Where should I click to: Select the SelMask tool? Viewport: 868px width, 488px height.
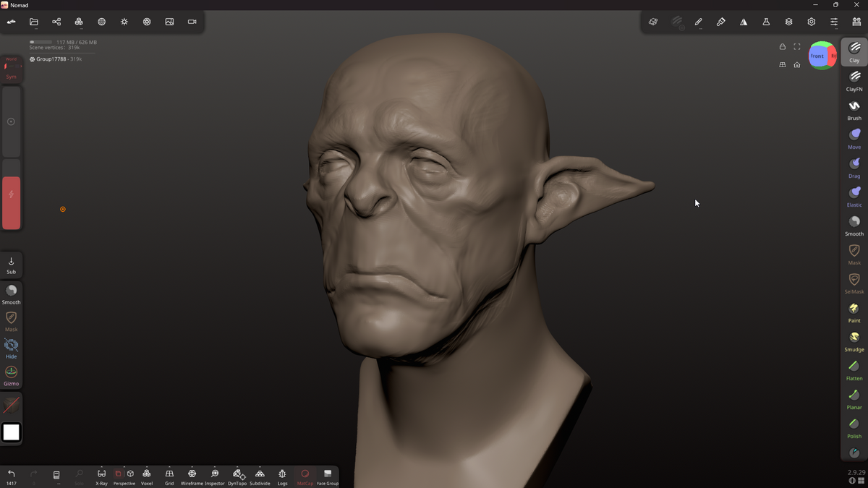pyautogui.click(x=854, y=283)
